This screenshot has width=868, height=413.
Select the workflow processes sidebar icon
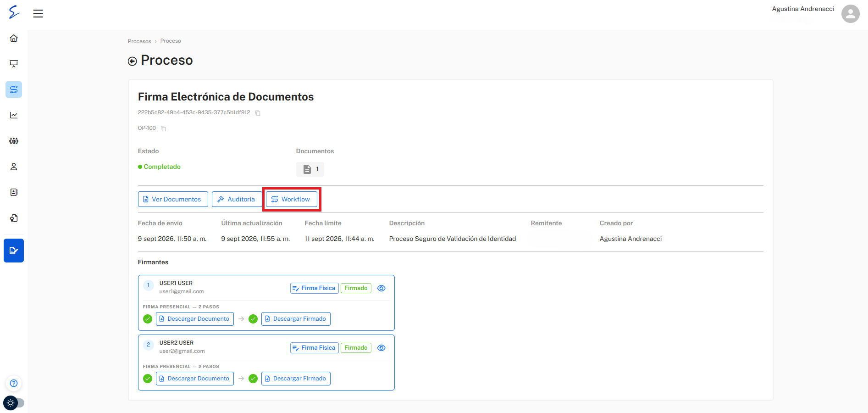14,89
